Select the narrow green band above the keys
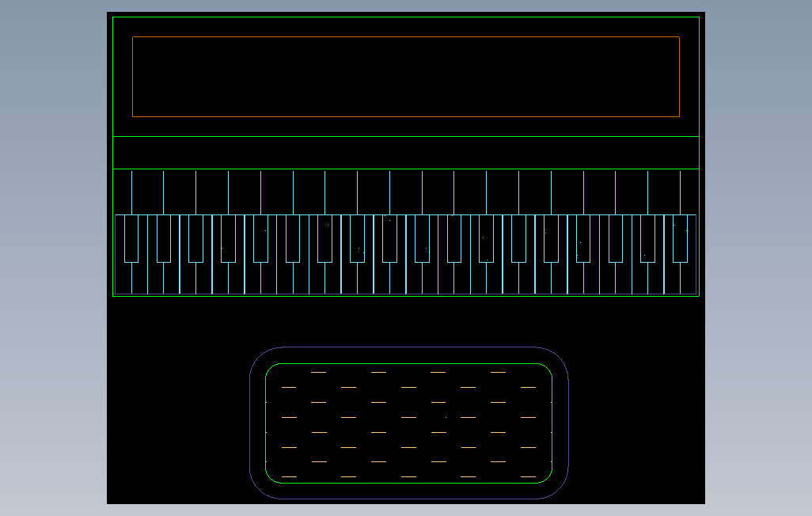The height and width of the screenshot is (516, 812). click(x=406, y=153)
